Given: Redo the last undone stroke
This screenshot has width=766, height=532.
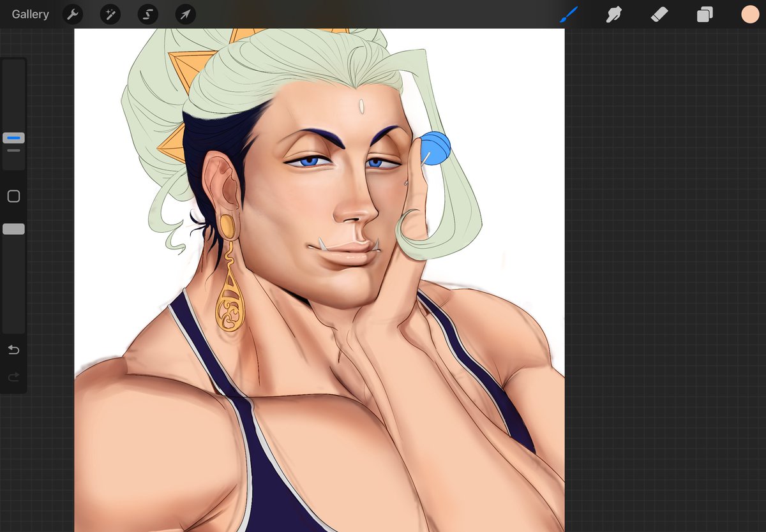Looking at the screenshot, I should (13, 378).
